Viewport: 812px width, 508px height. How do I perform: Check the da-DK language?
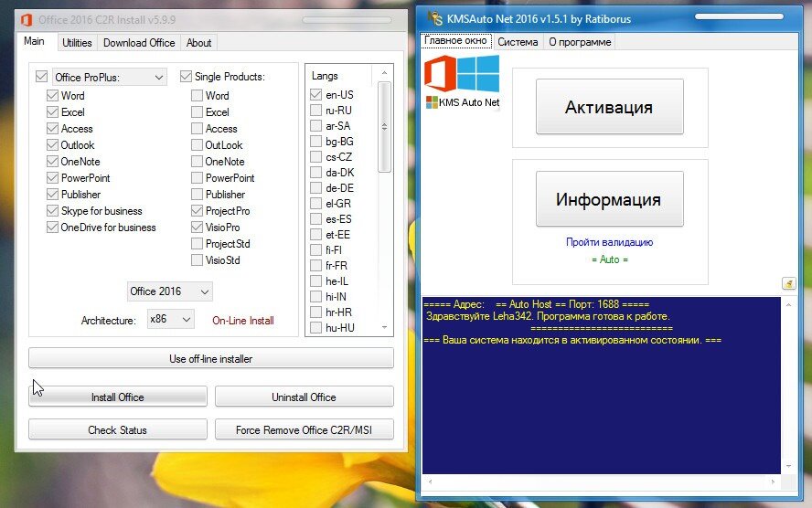315,173
